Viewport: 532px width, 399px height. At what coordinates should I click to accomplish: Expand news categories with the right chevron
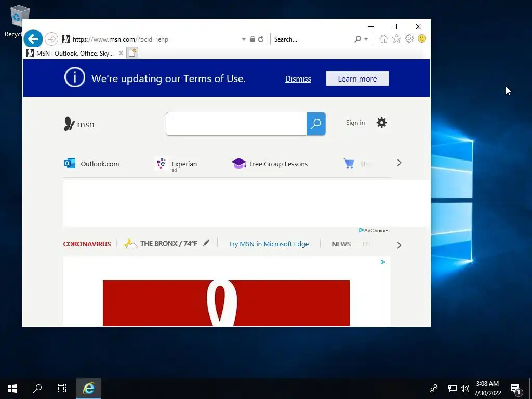(x=399, y=245)
